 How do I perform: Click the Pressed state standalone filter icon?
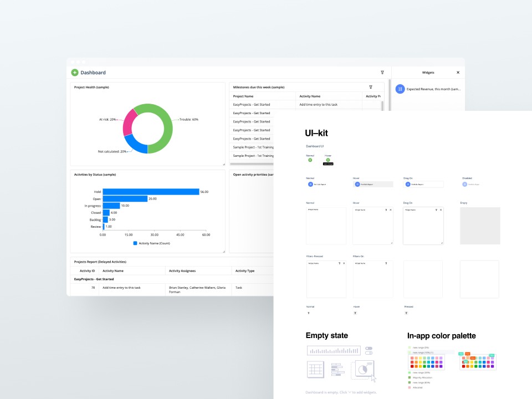406,313
